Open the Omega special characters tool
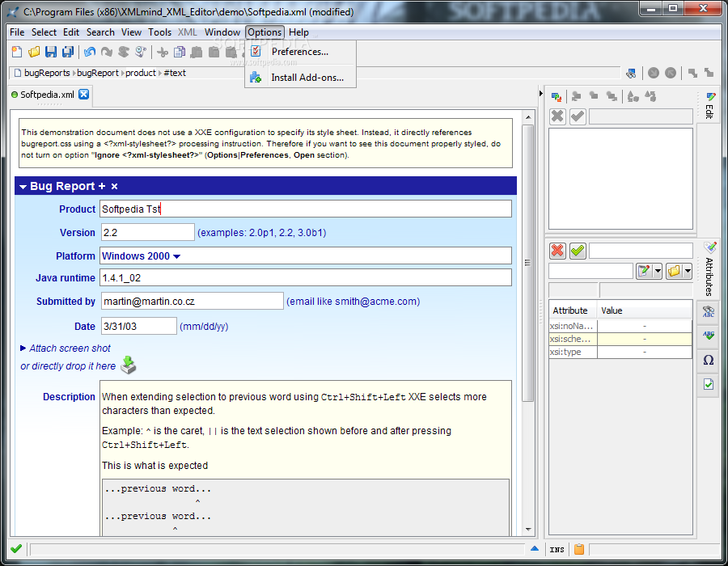Screen dimensions: 728x566 tap(708, 360)
